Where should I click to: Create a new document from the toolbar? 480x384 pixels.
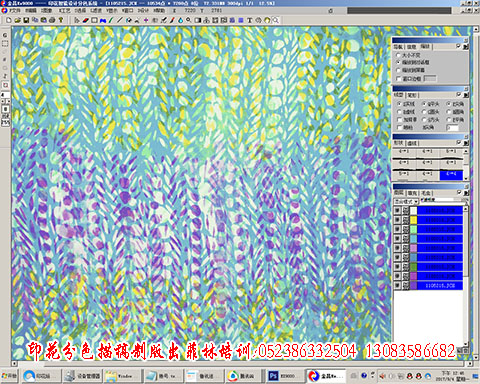point(9,20)
